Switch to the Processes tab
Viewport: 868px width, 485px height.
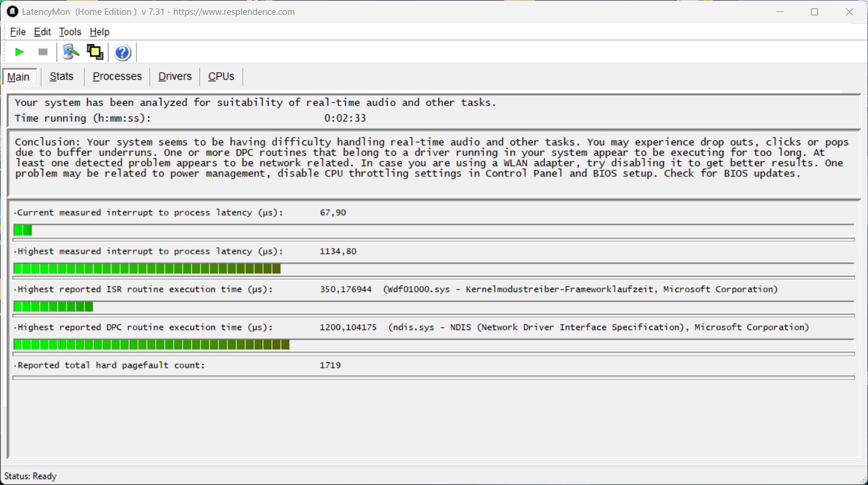coord(117,76)
